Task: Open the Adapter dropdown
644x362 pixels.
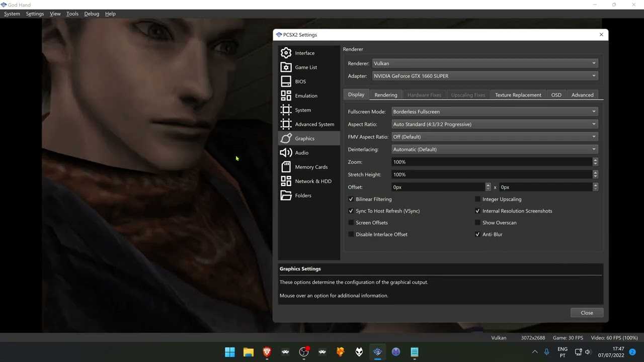Action: 485,76
